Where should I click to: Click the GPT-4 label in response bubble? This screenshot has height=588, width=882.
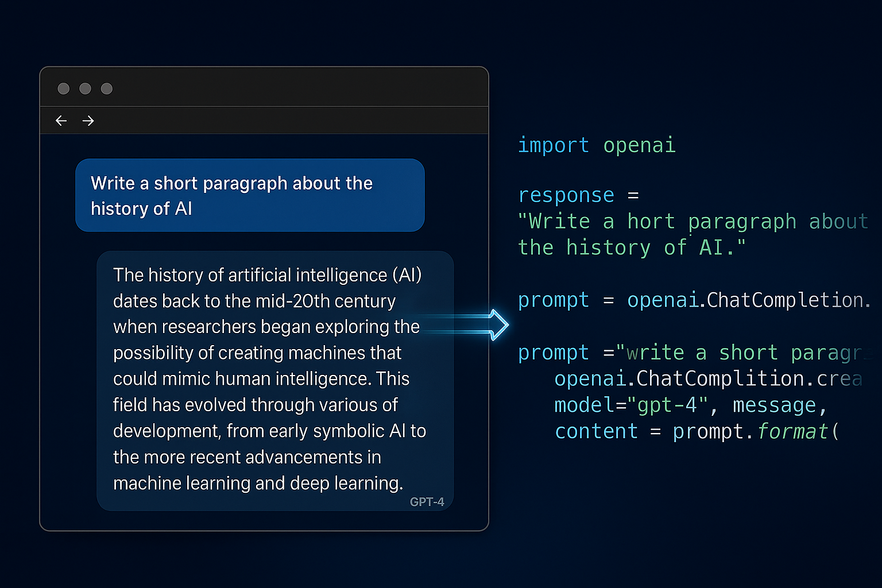click(x=427, y=502)
